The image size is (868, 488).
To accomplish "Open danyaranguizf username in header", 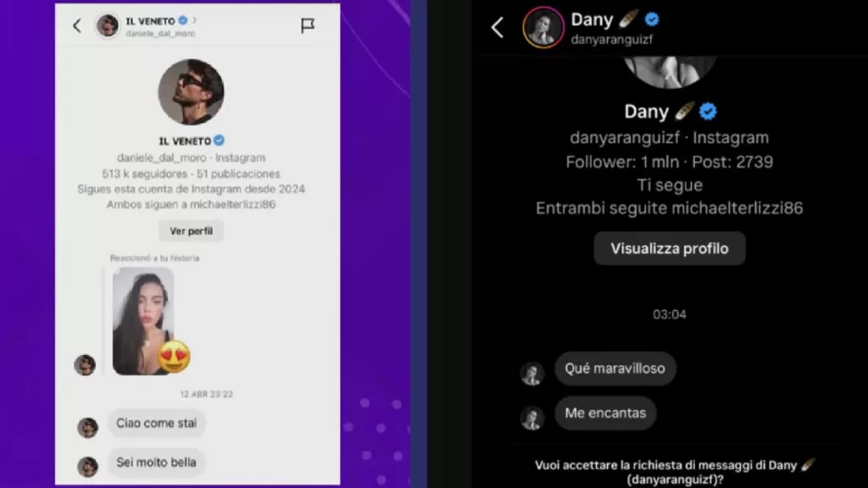I will (612, 39).
